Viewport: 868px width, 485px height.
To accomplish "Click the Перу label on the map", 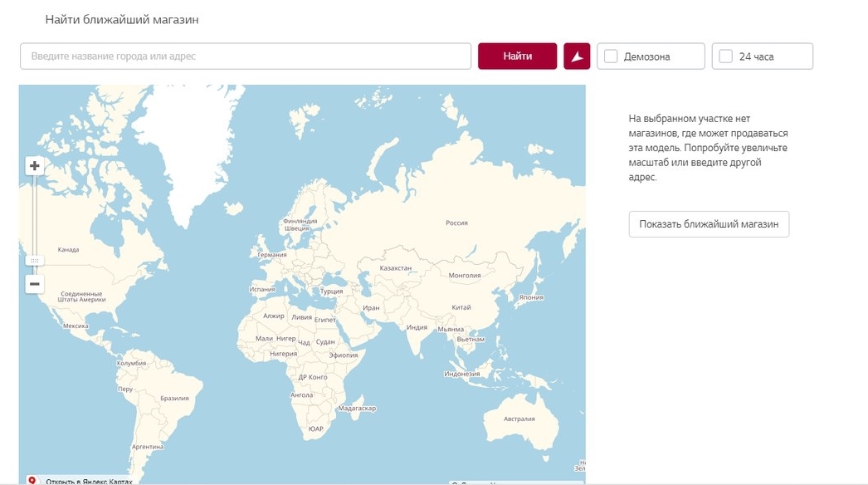I will point(125,389).
